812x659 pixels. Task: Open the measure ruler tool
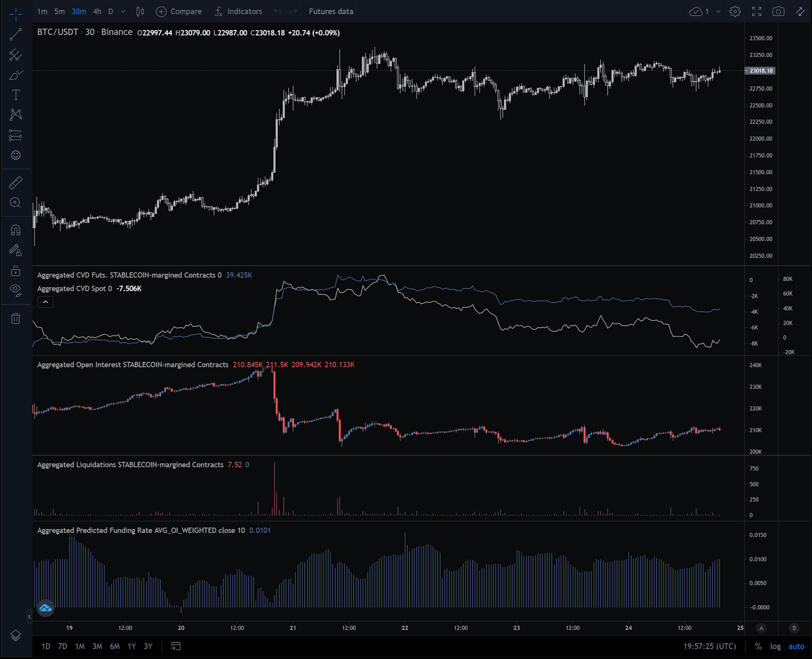point(16,183)
